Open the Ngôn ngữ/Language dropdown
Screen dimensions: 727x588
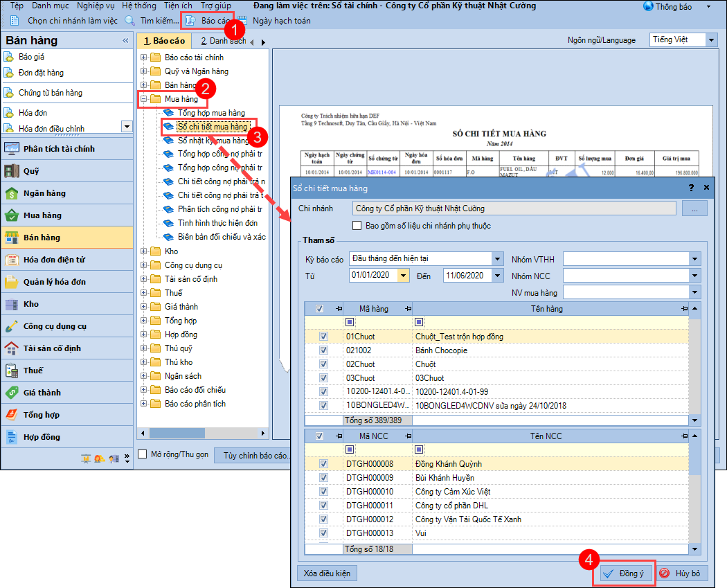coord(712,40)
